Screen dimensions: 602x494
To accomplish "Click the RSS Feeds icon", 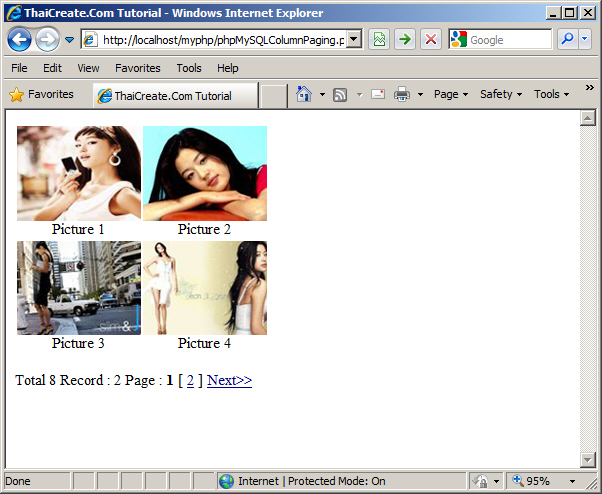I will [x=340, y=94].
